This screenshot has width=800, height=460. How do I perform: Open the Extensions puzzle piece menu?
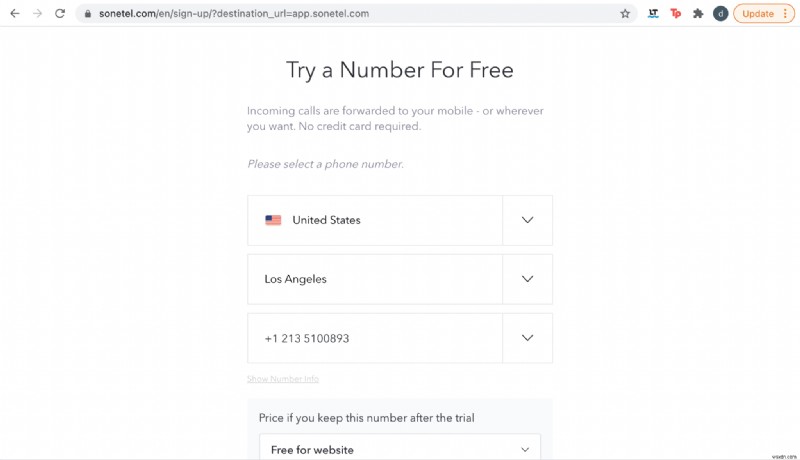pyautogui.click(x=698, y=14)
